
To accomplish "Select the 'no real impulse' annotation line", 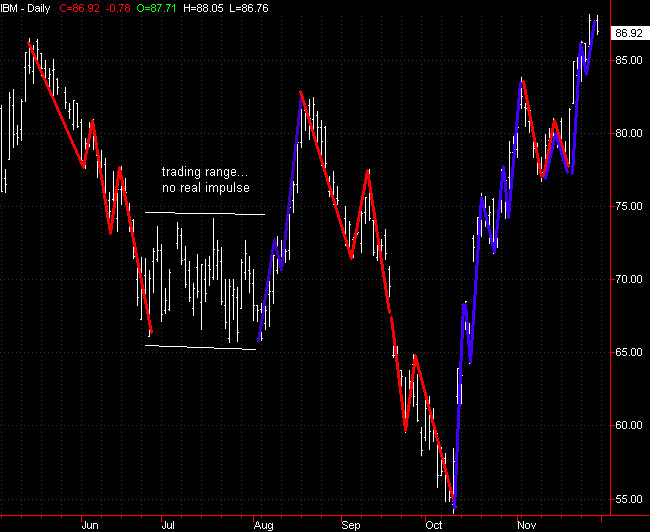I will coord(206,187).
